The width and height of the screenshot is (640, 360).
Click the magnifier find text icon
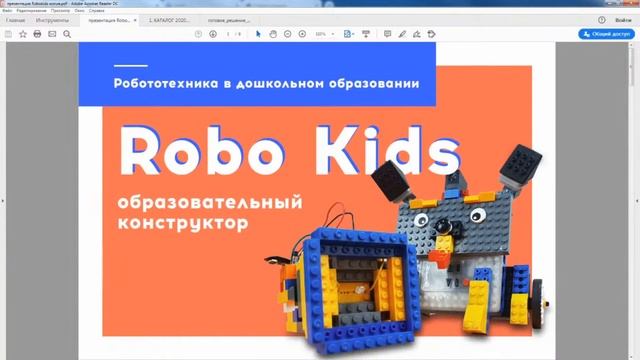67,34
